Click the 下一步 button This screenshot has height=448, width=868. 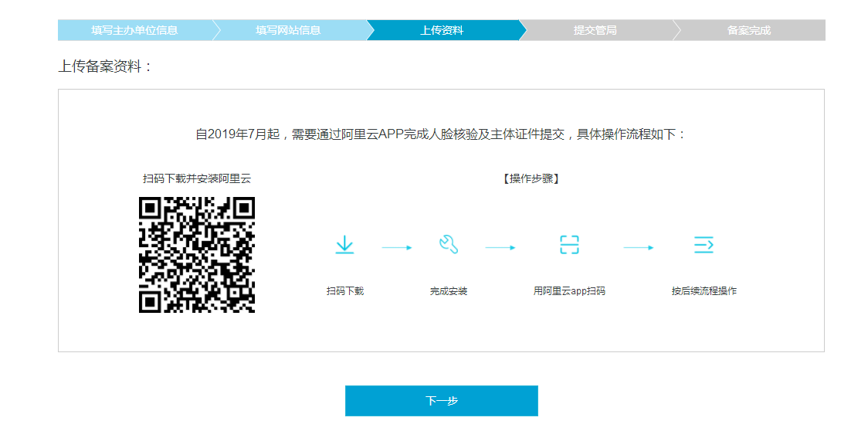click(441, 400)
